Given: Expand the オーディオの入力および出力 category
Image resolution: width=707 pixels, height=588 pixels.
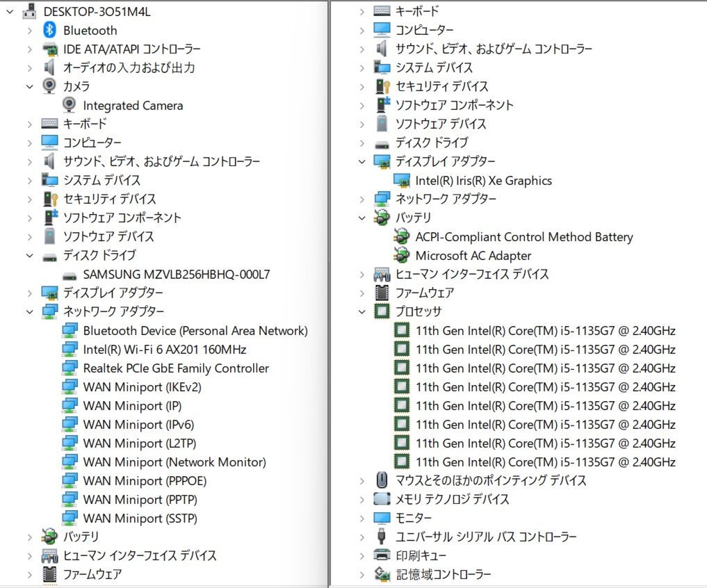Looking at the screenshot, I should click(29, 68).
